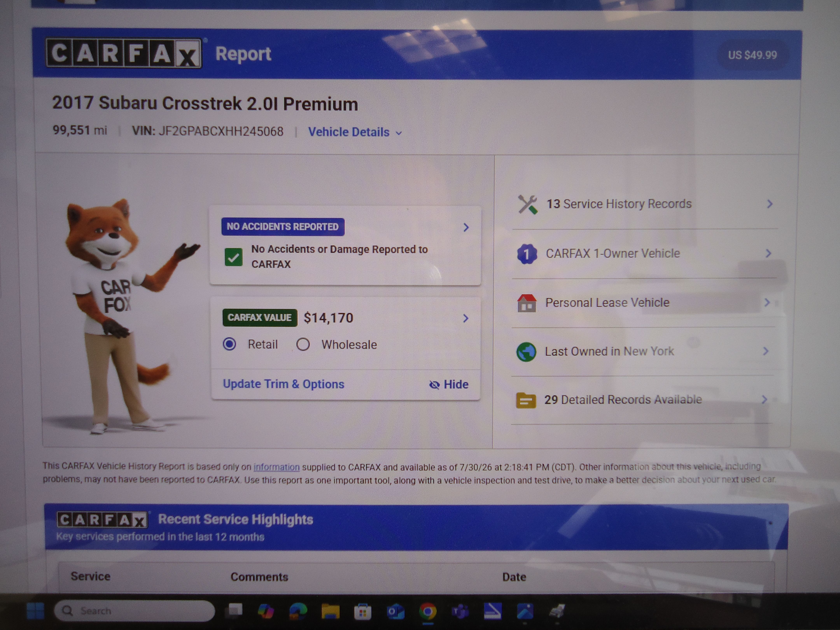This screenshot has height=630, width=840.
Task: Click the 'Personal Lease Vehicle' label
Action: (x=607, y=303)
